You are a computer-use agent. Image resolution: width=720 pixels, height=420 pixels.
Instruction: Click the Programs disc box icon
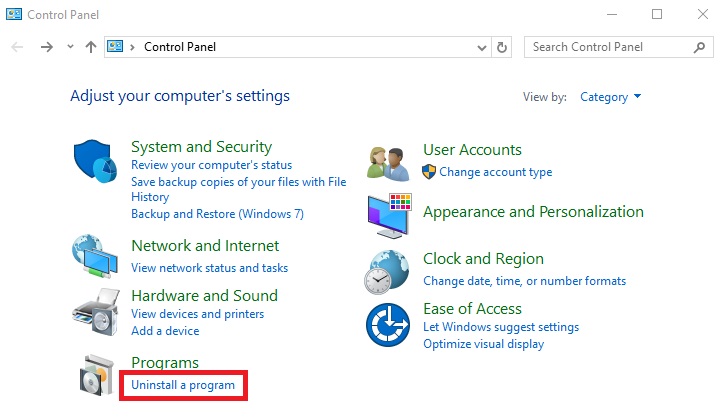(96, 376)
